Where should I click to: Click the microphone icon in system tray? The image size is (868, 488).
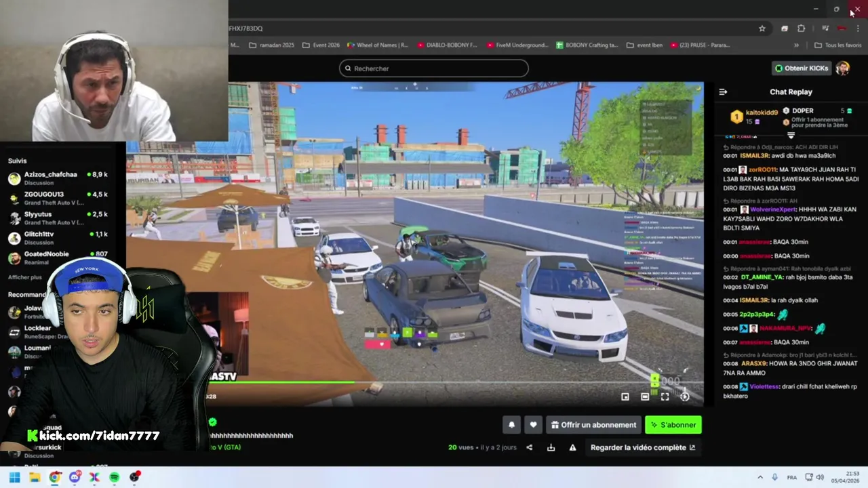tap(775, 477)
